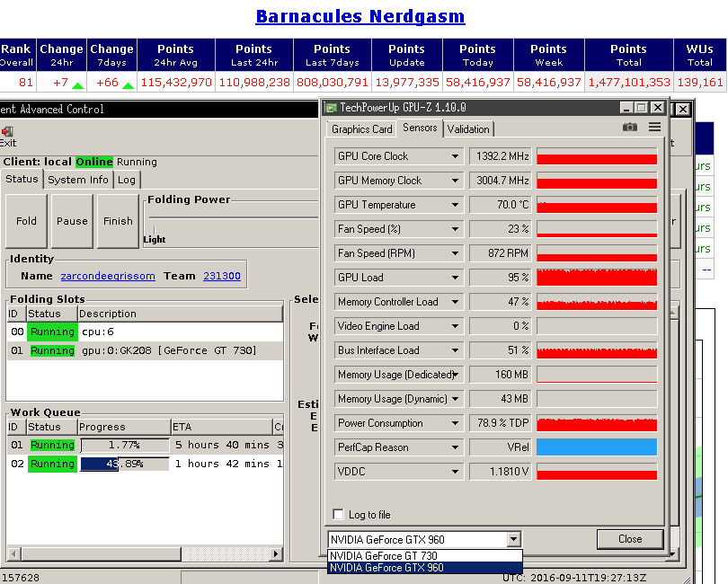Open the Bus Interface Load dropdown
Image resolution: width=728 pixels, height=584 pixels.
455,350
